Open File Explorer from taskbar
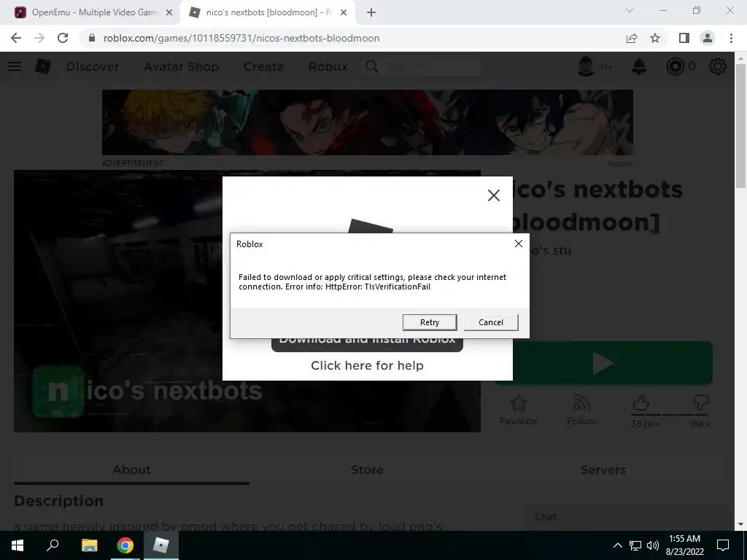The width and height of the screenshot is (747, 560). [89, 545]
